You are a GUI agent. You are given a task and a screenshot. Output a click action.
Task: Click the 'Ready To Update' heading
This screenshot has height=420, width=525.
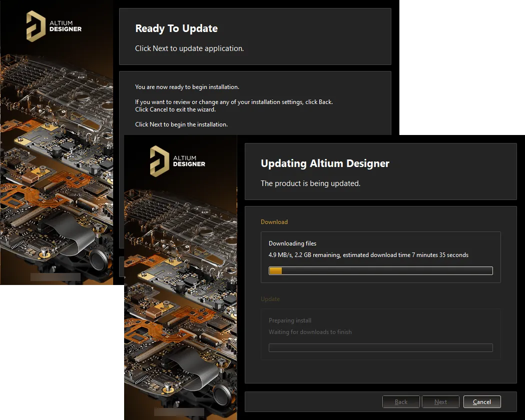pos(177,28)
